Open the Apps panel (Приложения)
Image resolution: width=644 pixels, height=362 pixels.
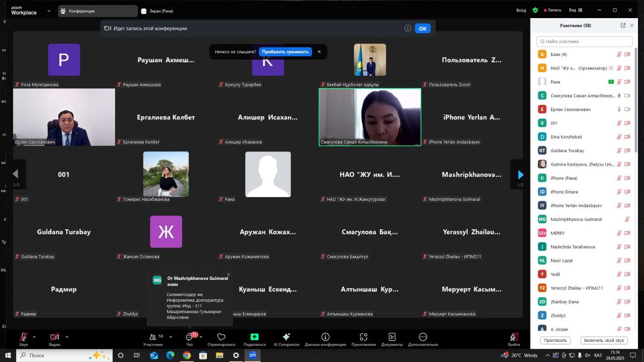(x=363, y=339)
